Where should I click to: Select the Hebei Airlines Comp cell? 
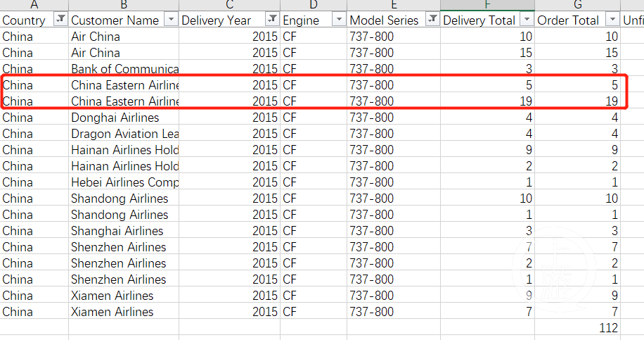click(124, 182)
